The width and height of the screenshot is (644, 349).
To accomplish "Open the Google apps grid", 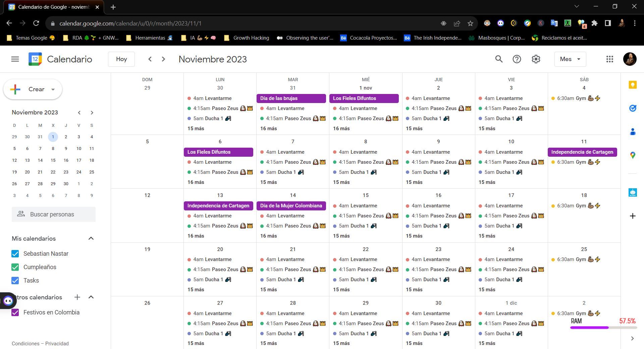I will [x=609, y=59].
